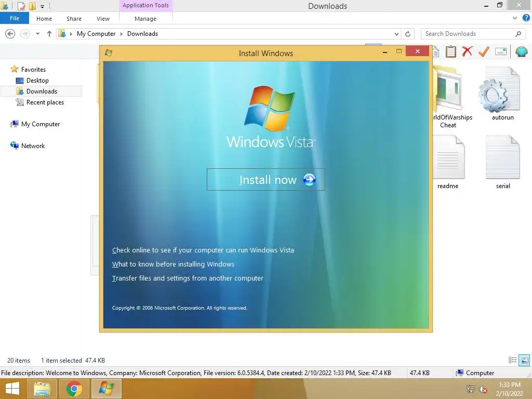Select Favorites in the navigation pane
The image size is (532, 399).
[x=33, y=69]
